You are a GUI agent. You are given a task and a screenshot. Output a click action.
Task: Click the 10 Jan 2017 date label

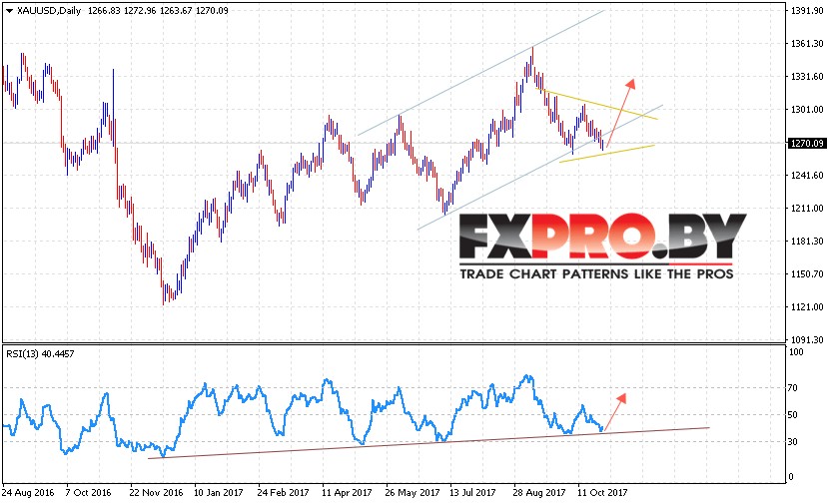[x=219, y=492]
